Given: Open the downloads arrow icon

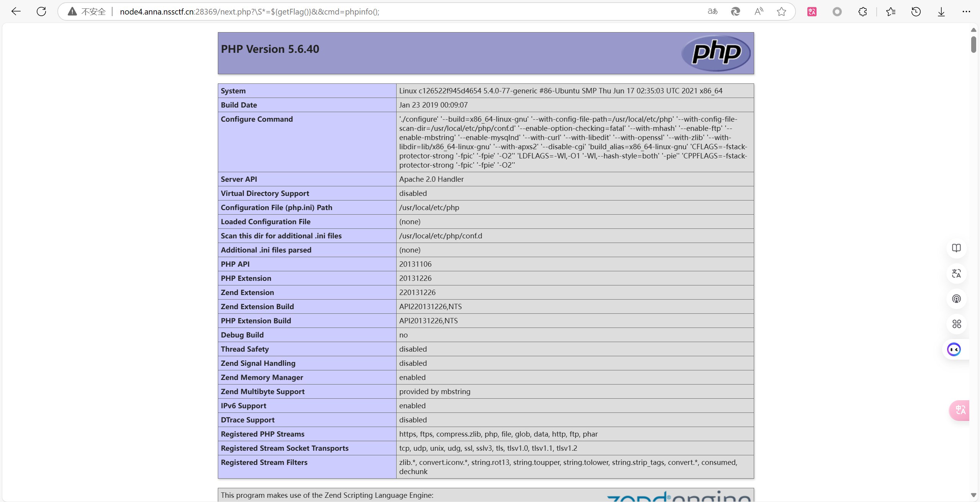Looking at the screenshot, I should [941, 11].
